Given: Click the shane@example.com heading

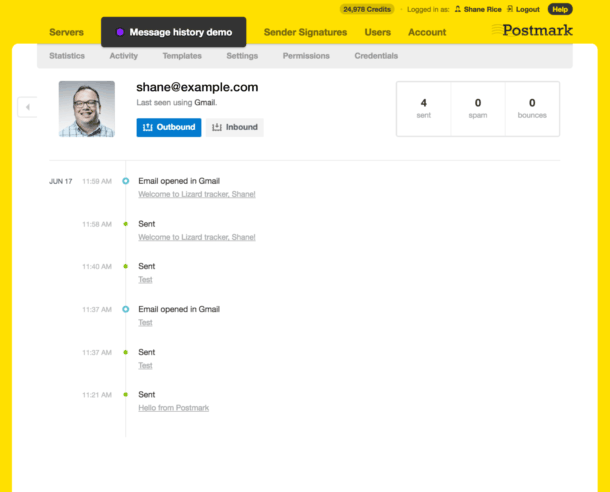Looking at the screenshot, I should pyautogui.click(x=197, y=87).
